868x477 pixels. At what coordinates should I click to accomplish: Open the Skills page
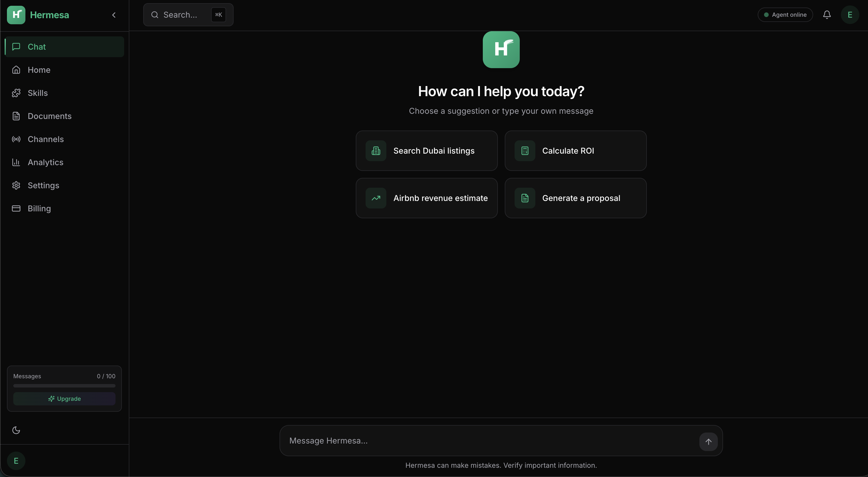[x=38, y=93]
